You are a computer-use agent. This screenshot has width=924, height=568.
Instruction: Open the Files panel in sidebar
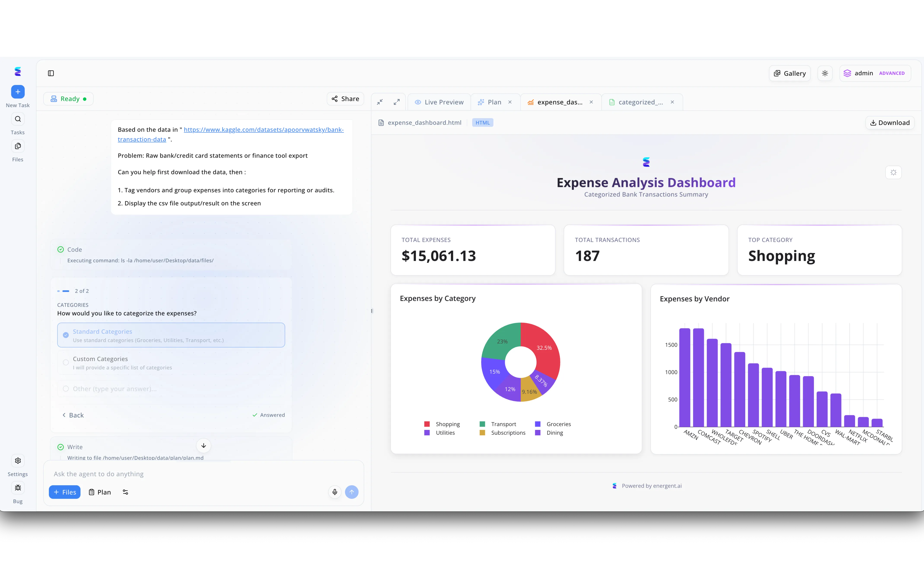tap(18, 146)
